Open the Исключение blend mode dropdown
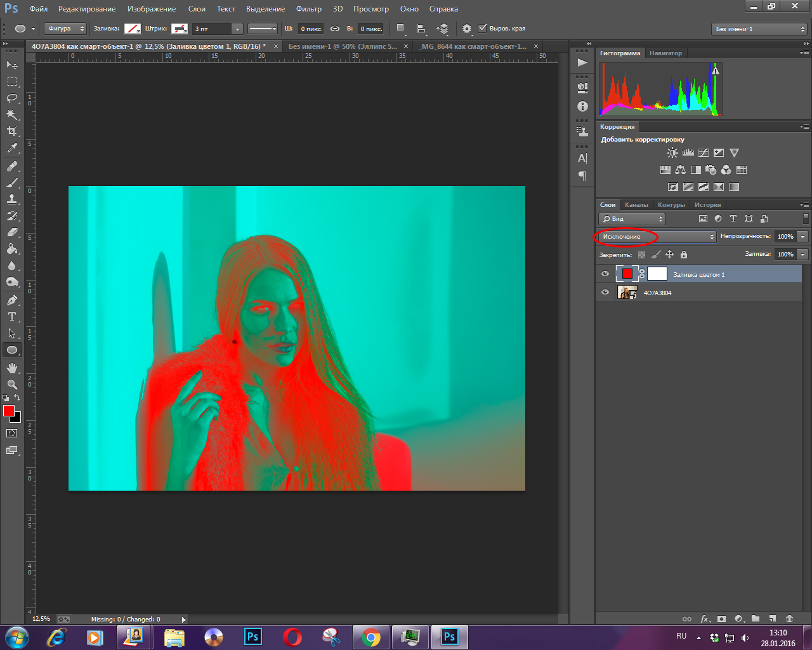812x650 pixels. [x=657, y=237]
